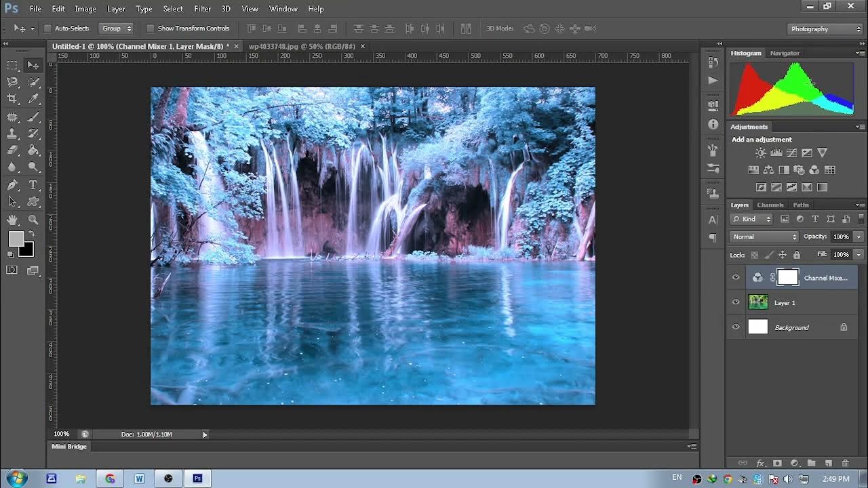The width and height of the screenshot is (868, 488).
Task: Open the Photography workspace dropdown
Action: 825,28
